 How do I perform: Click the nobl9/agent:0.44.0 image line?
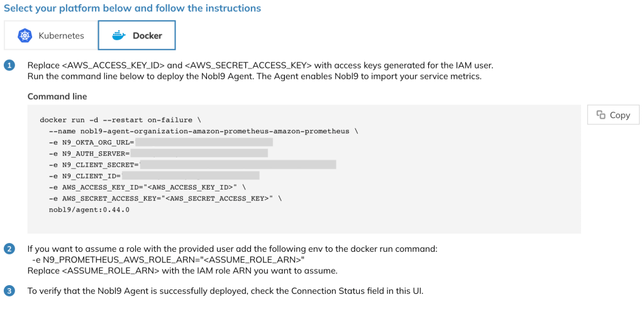pos(89,210)
